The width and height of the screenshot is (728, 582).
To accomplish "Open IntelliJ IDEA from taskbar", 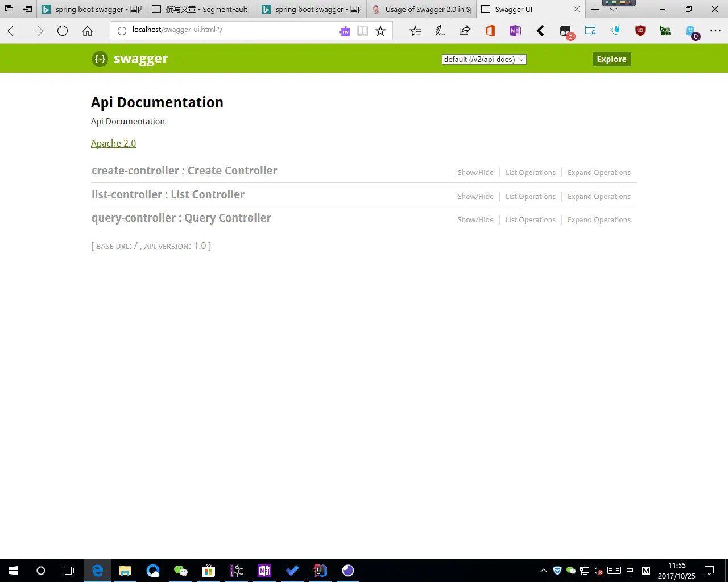I will pyautogui.click(x=320, y=571).
